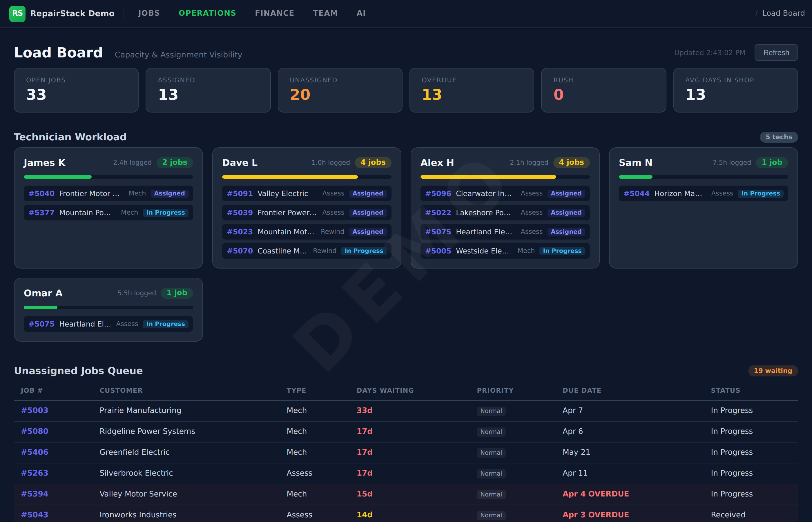
Task: Open job #5096 Clearwater In...
Action: (x=505, y=193)
